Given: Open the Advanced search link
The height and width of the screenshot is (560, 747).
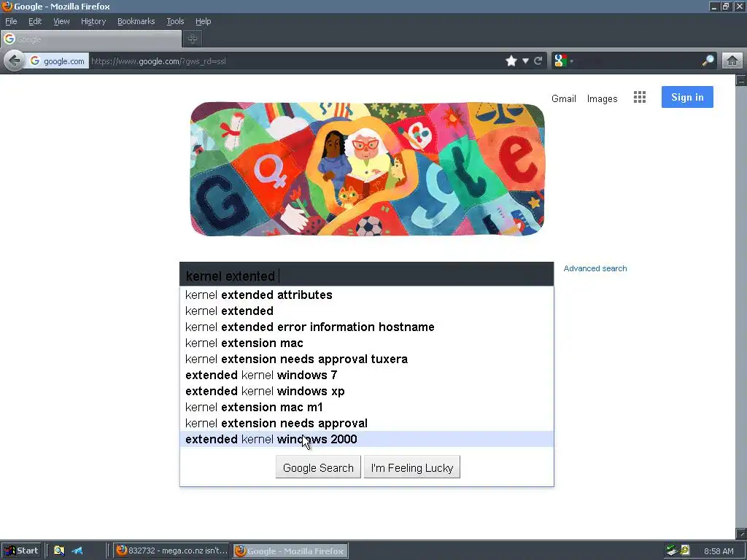Looking at the screenshot, I should click(595, 268).
